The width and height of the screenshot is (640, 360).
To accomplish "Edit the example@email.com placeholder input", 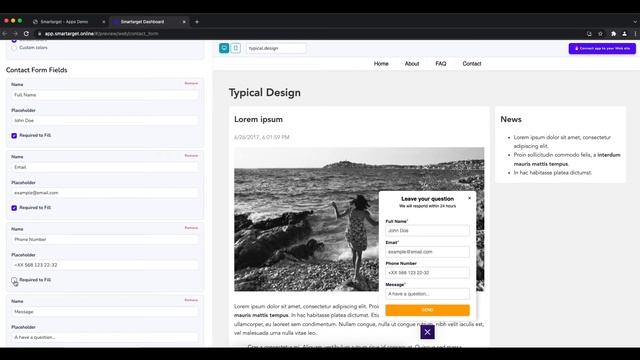I will tap(105, 193).
